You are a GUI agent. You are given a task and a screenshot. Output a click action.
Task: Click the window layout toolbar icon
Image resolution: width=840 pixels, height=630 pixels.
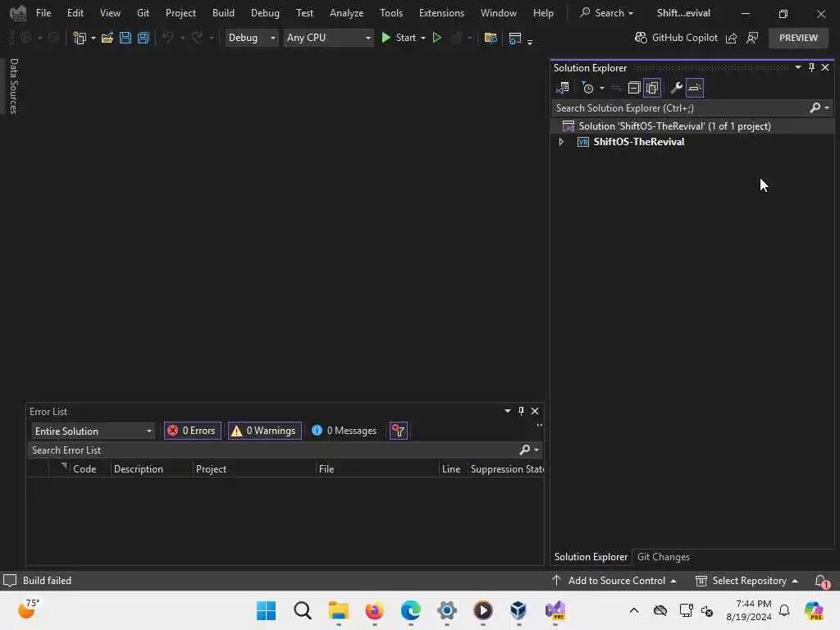[x=515, y=38]
